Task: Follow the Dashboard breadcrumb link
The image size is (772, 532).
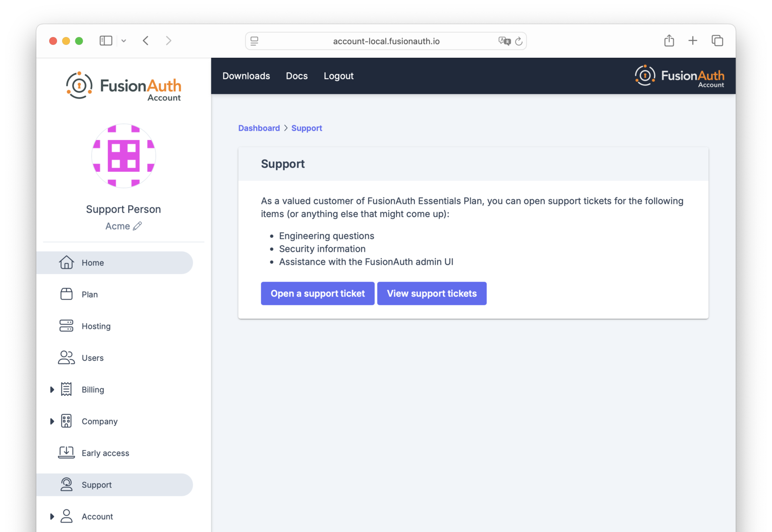Action: click(x=259, y=128)
